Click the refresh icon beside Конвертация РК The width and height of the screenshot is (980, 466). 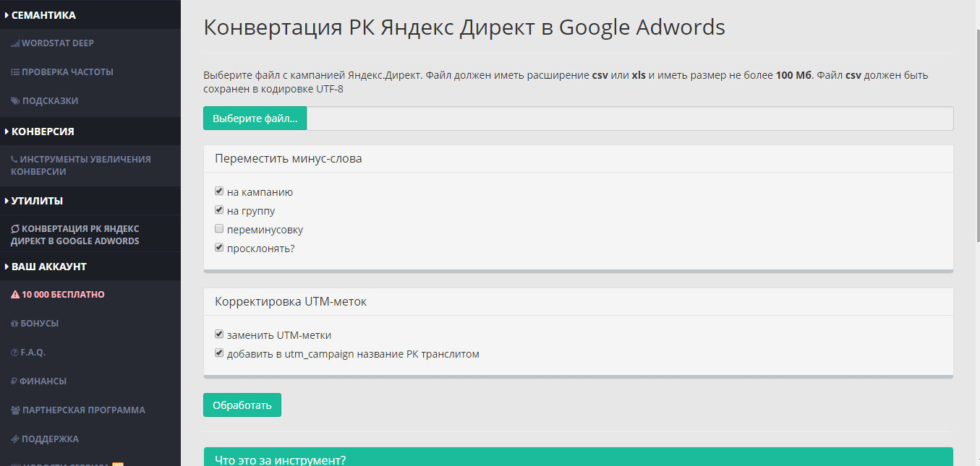pos(15,229)
